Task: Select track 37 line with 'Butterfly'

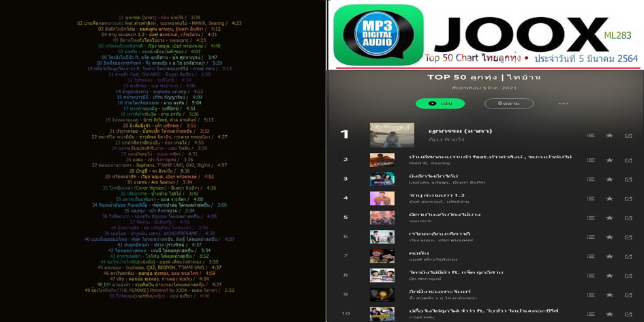Action: [x=159, y=222]
